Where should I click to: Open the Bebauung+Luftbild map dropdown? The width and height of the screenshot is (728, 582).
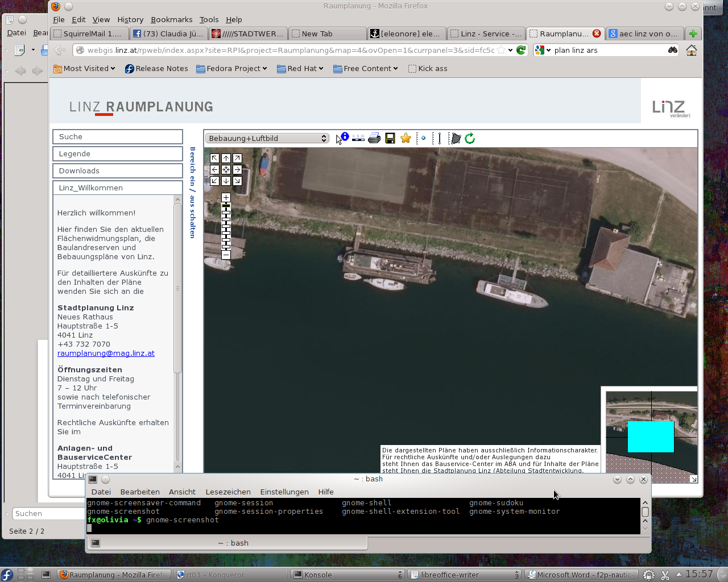pos(267,138)
